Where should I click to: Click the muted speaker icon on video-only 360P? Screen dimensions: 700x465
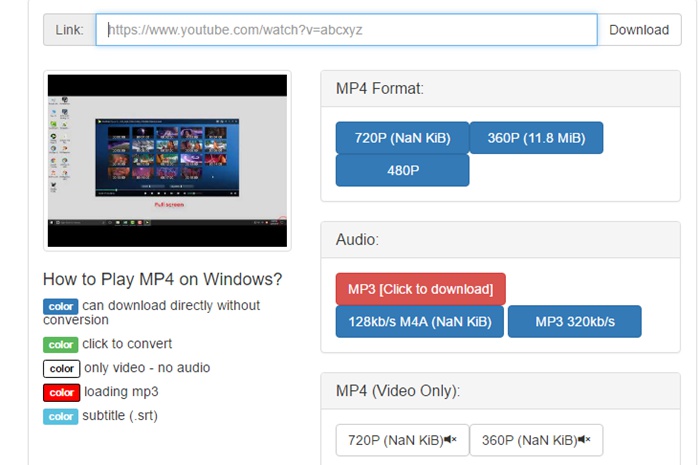[584, 440]
